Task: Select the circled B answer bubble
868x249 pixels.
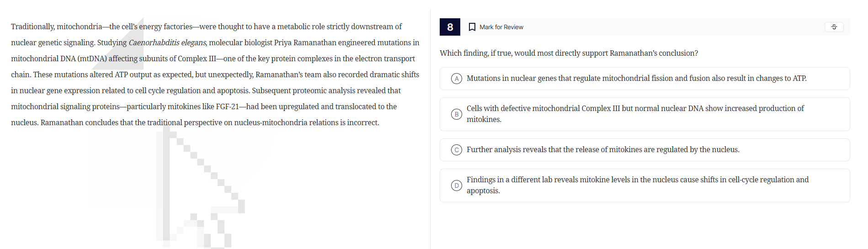Action: [x=456, y=114]
